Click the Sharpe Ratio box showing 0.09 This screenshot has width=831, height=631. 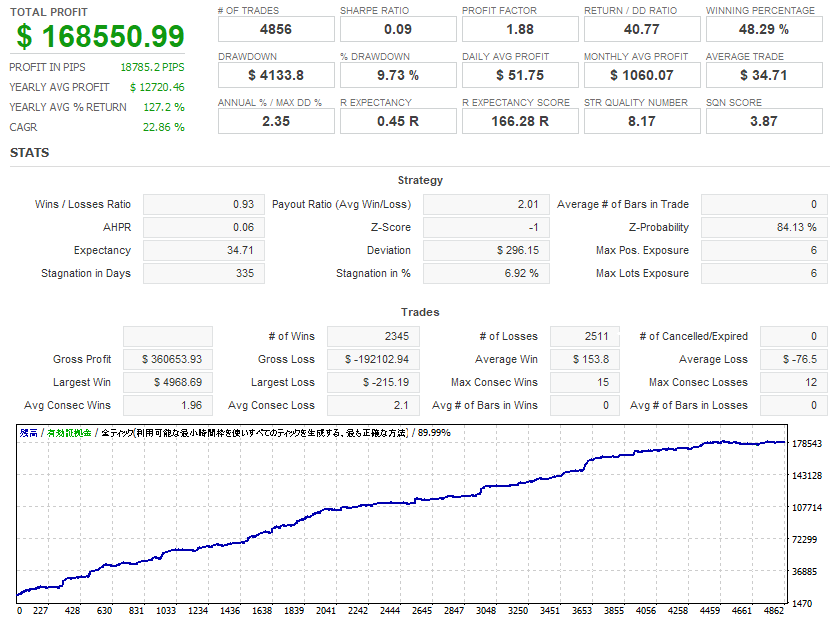398,29
